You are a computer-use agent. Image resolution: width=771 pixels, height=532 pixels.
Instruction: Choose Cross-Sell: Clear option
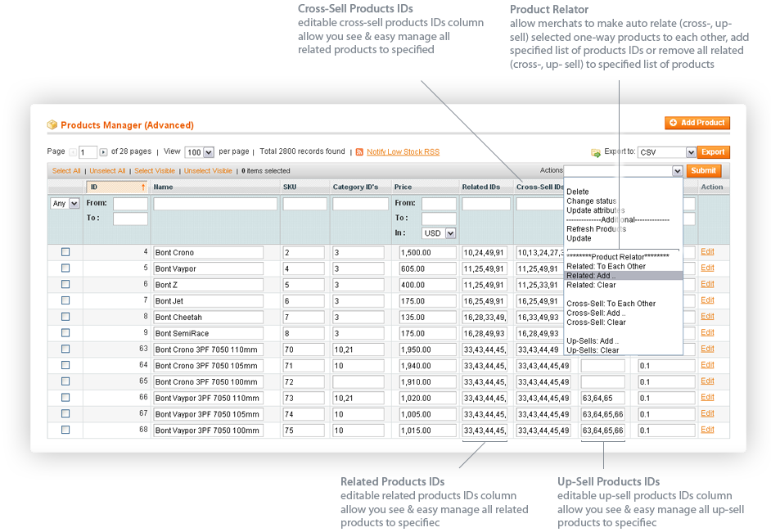click(x=596, y=322)
